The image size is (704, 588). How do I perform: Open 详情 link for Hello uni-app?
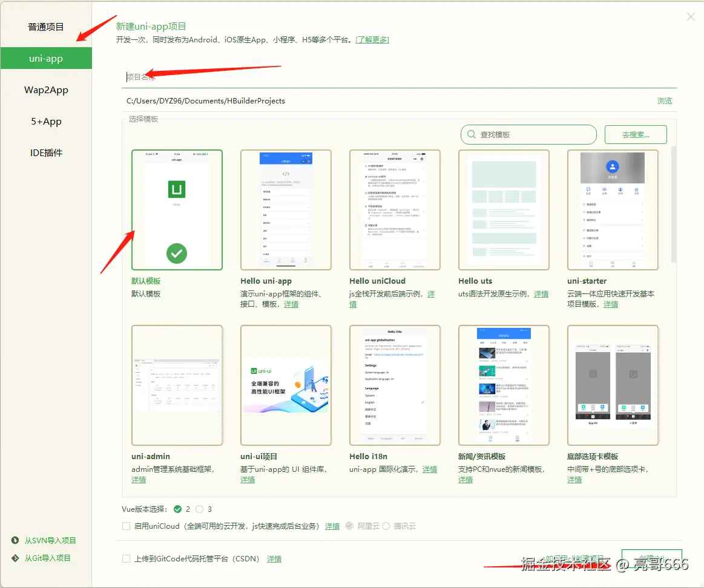(291, 304)
